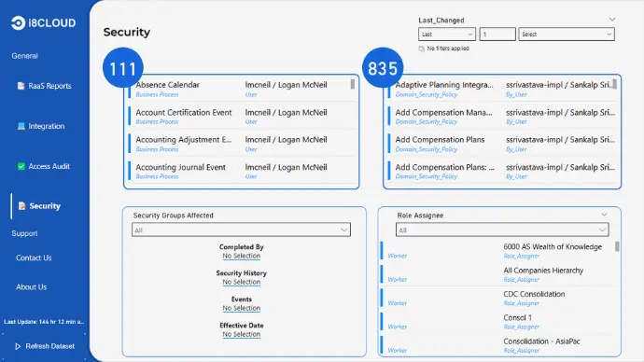Click Role Assignee header chevron
The height and width of the screenshot is (362, 644).
(x=604, y=215)
